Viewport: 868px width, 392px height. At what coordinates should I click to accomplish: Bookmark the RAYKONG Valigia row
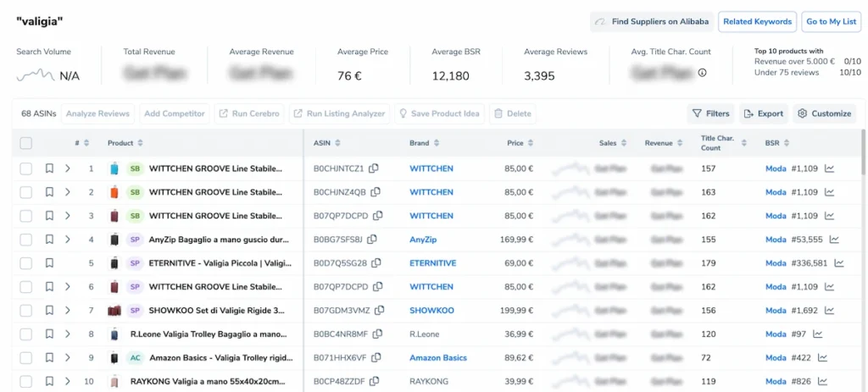pyautogui.click(x=49, y=382)
